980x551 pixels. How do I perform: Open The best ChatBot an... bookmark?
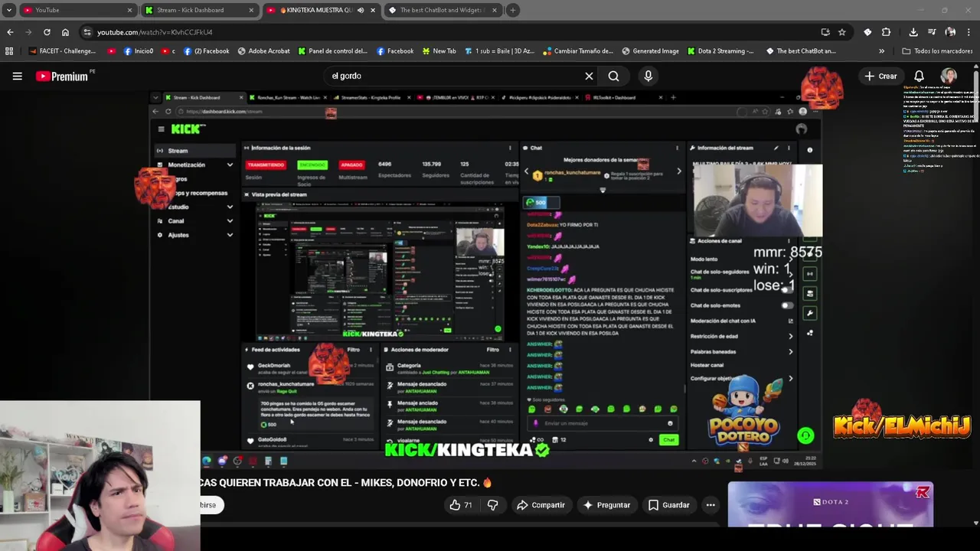point(800,51)
